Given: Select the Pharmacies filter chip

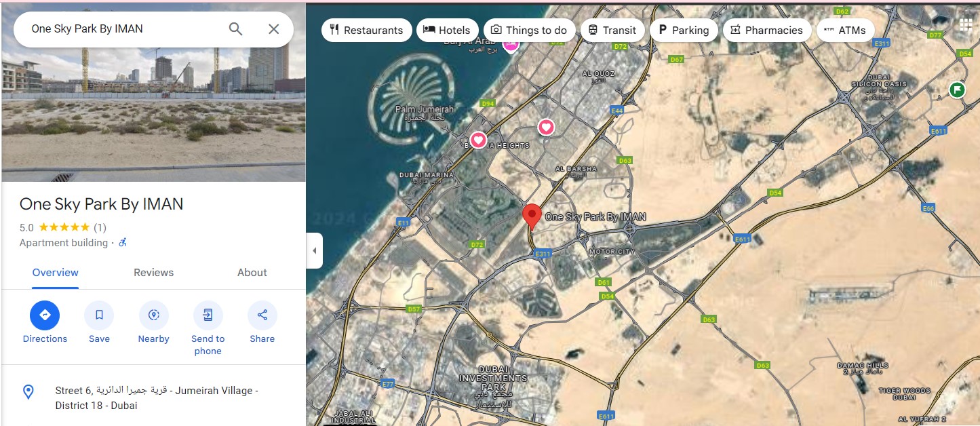Looking at the screenshot, I should tap(766, 30).
